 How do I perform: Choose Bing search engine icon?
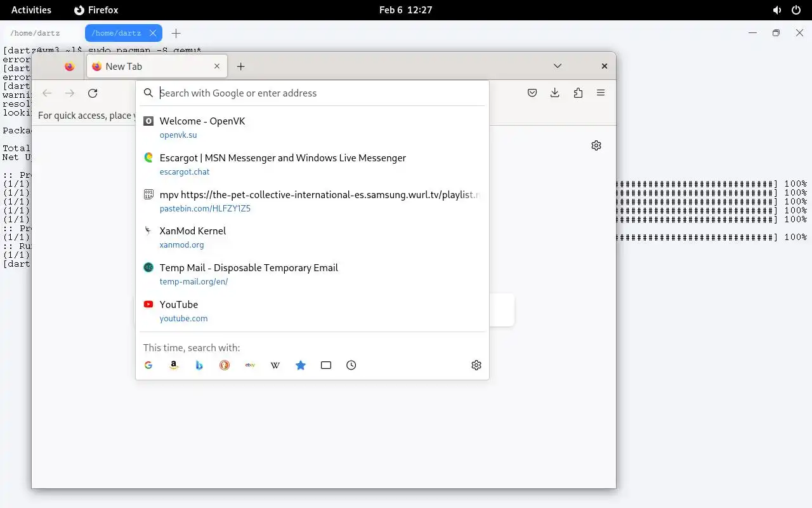[x=199, y=365]
